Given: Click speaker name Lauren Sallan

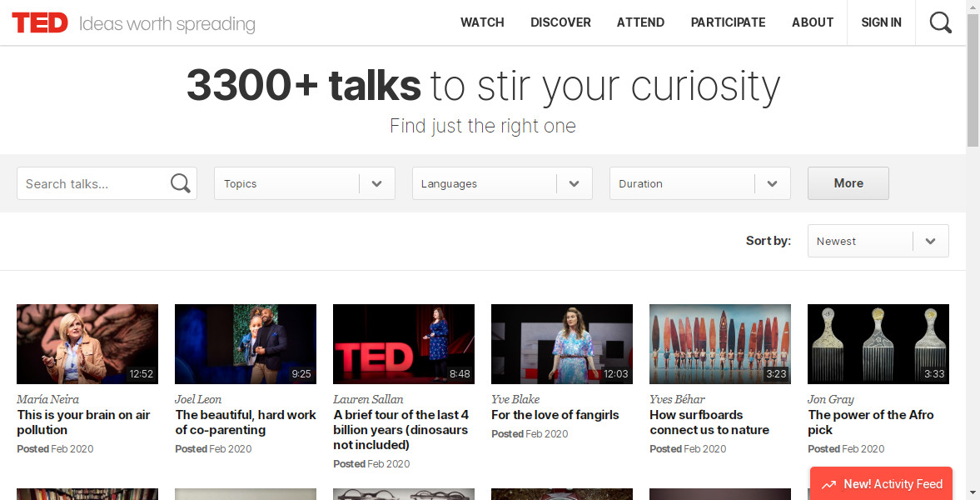Looking at the screenshot, I should [368, 399].
